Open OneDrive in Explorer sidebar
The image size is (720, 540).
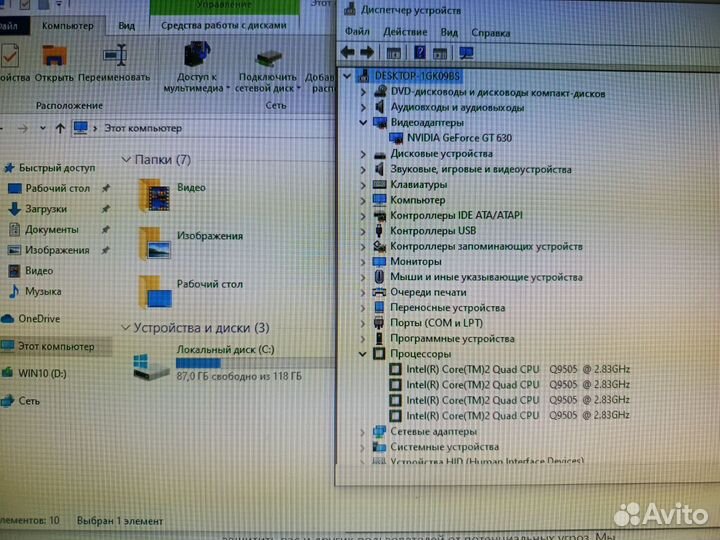pos(39,319)
